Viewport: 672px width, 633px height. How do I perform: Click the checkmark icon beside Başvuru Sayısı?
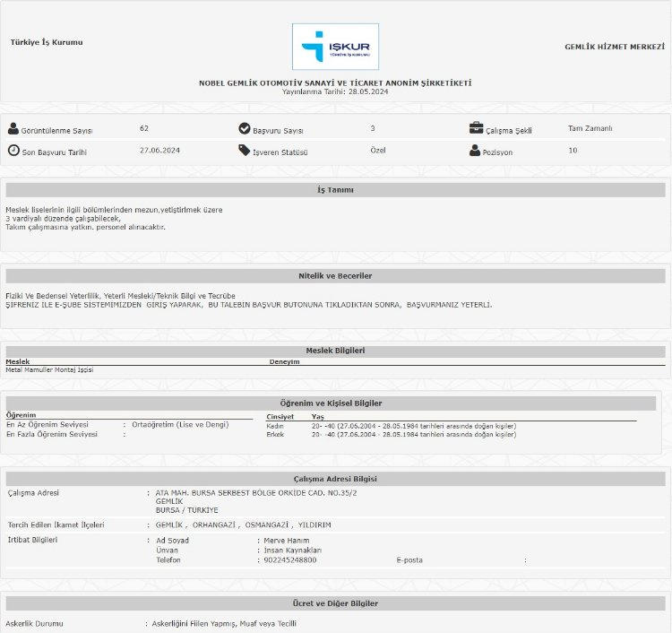(x=245, y=129)
